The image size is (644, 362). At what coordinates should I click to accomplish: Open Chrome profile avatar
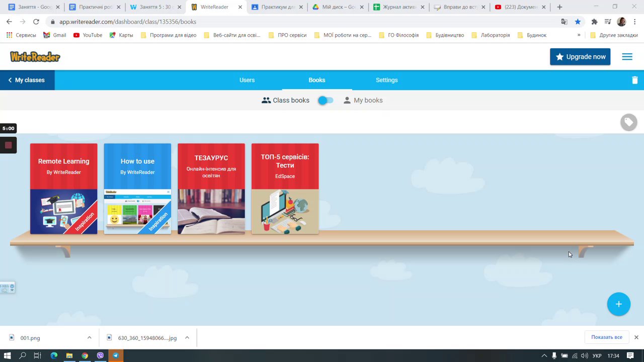621,22
